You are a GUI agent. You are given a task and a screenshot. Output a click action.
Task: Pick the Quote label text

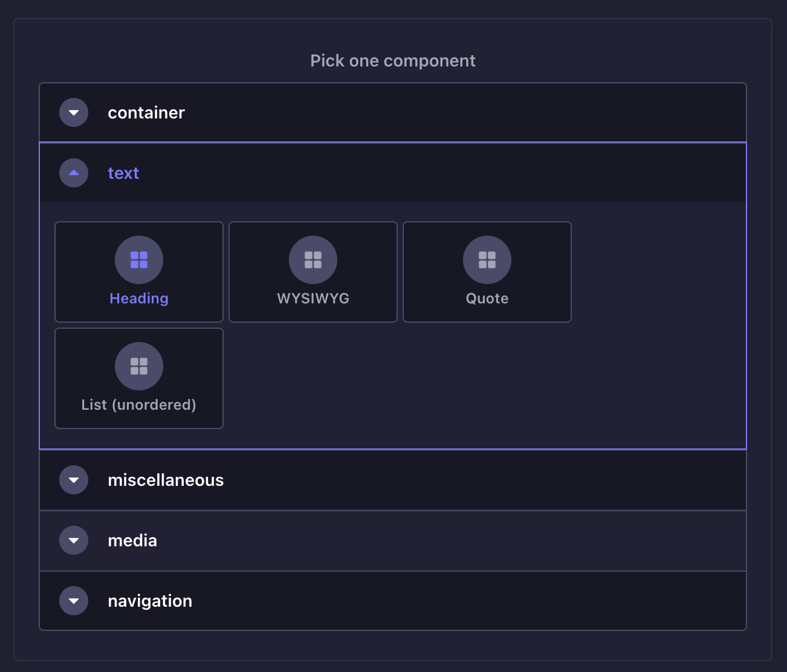(x=487, y=299)
